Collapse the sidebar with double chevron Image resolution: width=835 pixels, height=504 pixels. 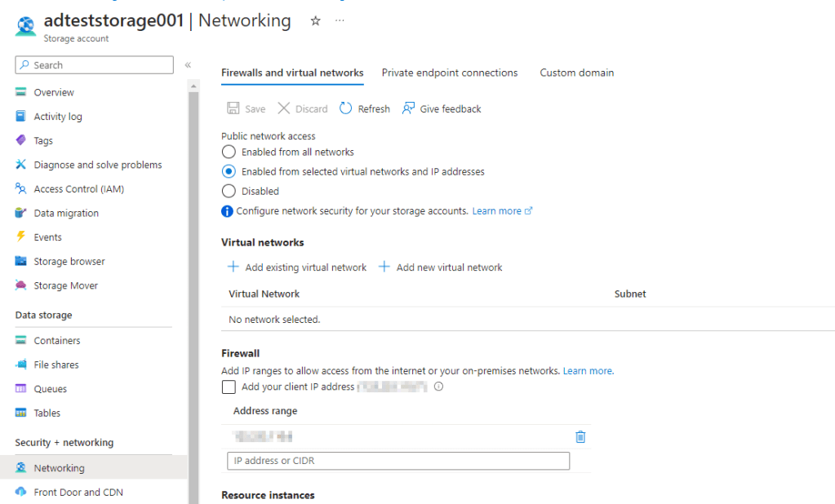click(188, 65)
